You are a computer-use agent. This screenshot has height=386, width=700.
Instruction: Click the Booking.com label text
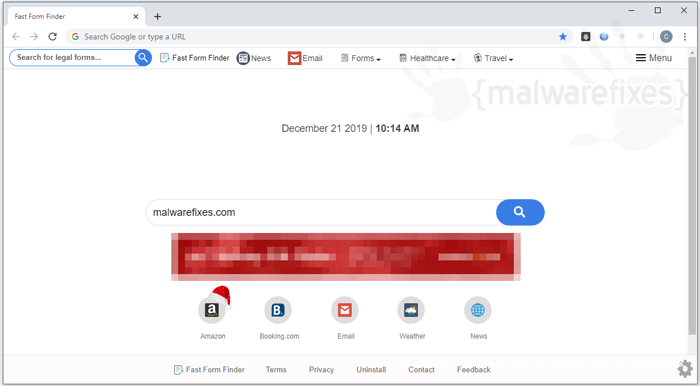(279, 336)
